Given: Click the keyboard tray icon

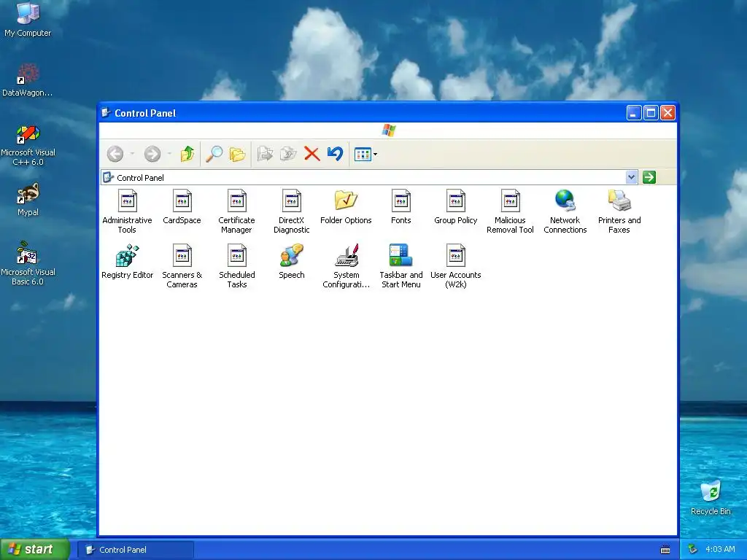Looking at the screenshot, I should [665, 550].
